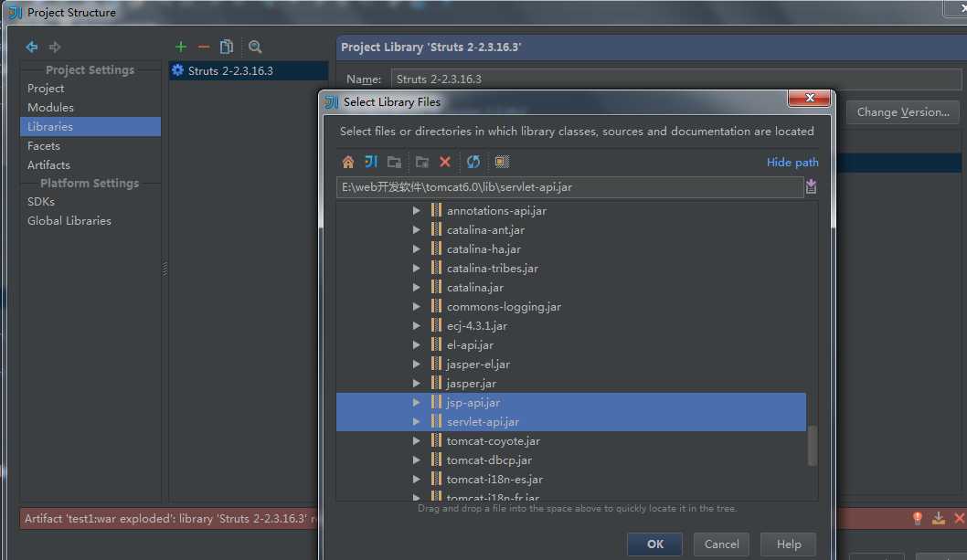This screenshot has width=967, height=560.
Task: Open recent path history dropdown
Action: coord(811,187)
